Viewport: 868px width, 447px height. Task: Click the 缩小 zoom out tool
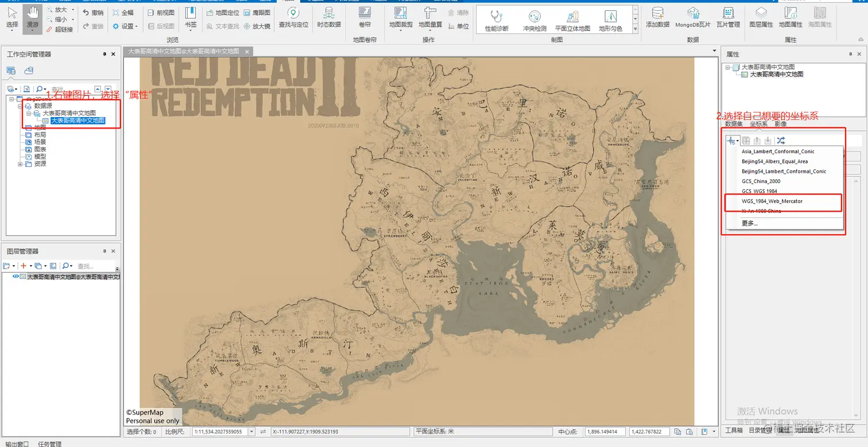[x=57, y=20]
